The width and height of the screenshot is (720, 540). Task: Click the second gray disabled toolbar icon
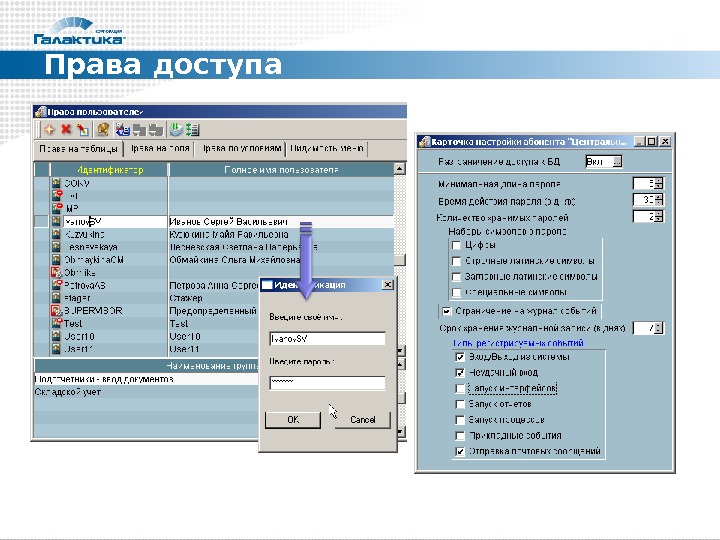tap(156, 130)
